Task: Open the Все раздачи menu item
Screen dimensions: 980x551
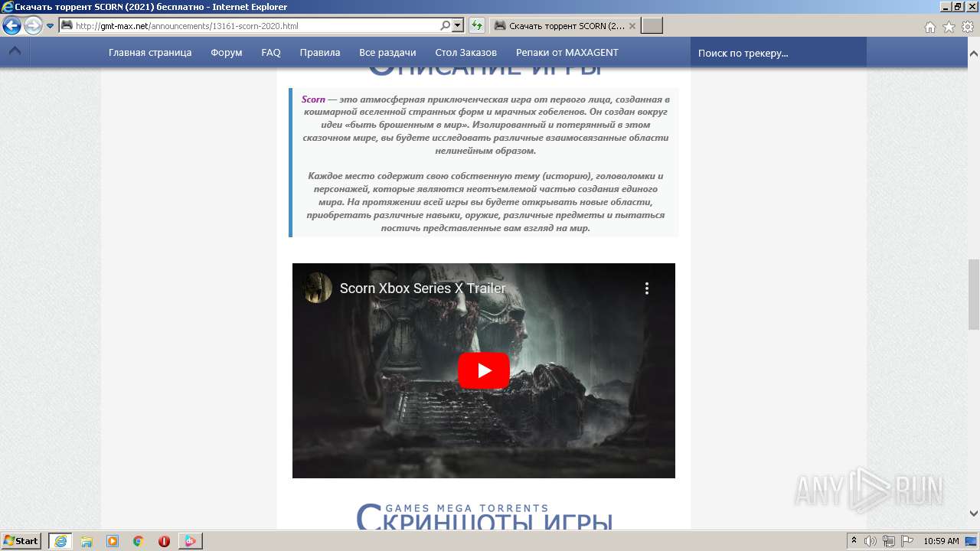Action: 387,53
